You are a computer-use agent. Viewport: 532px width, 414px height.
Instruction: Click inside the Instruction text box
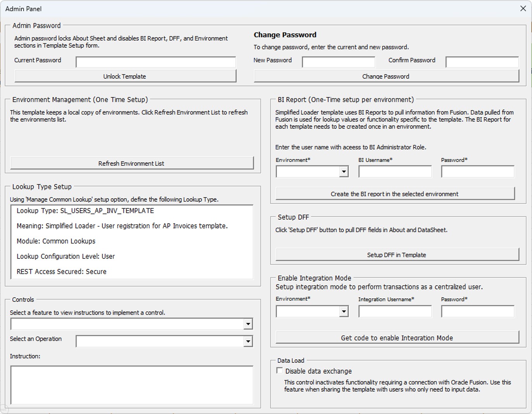tap(131, 384)
